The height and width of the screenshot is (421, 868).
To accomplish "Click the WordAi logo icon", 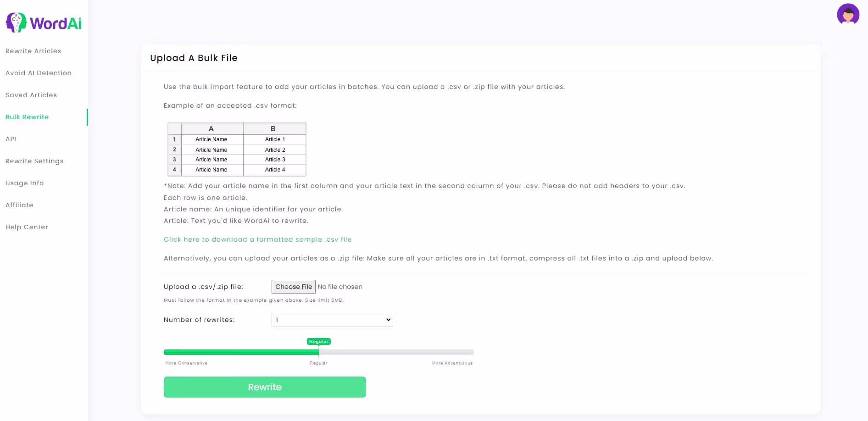I will [x=16, y=22].
